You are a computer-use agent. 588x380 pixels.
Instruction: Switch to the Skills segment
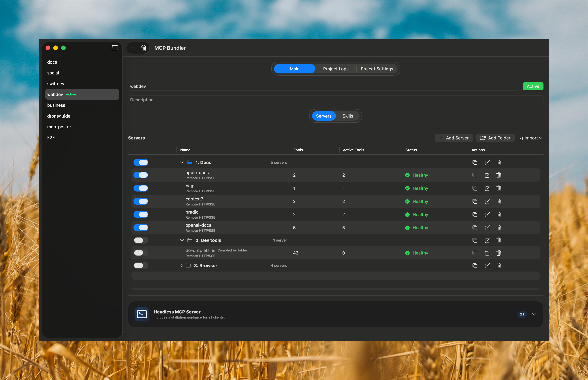[x=347, y=116]
